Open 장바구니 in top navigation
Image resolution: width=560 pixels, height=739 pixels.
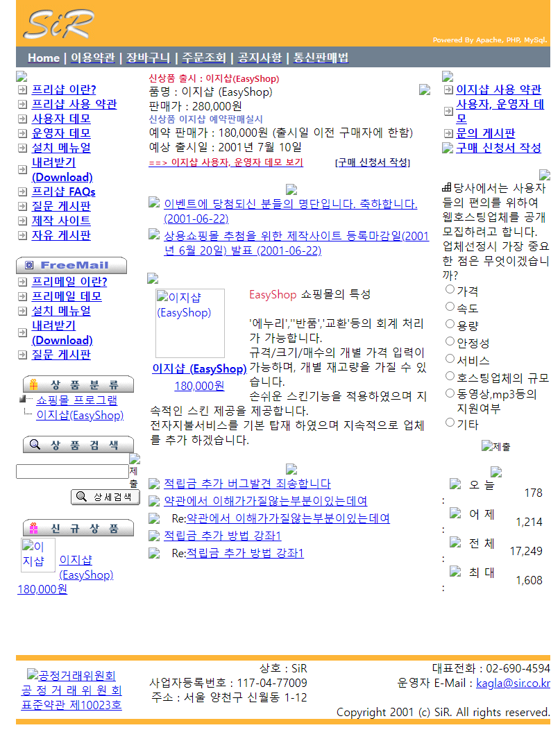[x=148, y=58]
